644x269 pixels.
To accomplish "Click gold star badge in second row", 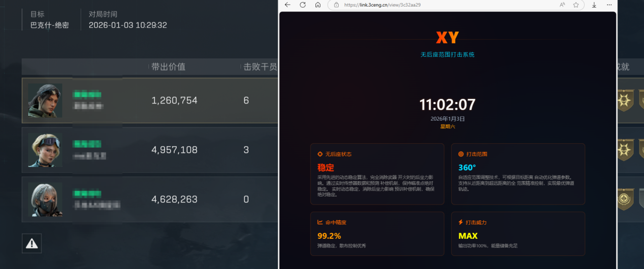I will 624,149.
